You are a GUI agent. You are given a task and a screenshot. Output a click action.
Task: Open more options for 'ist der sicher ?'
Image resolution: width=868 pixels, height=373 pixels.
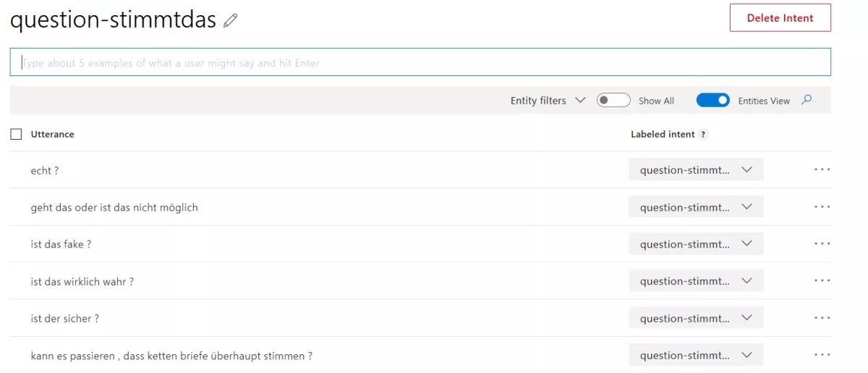(x=822, y=318)
